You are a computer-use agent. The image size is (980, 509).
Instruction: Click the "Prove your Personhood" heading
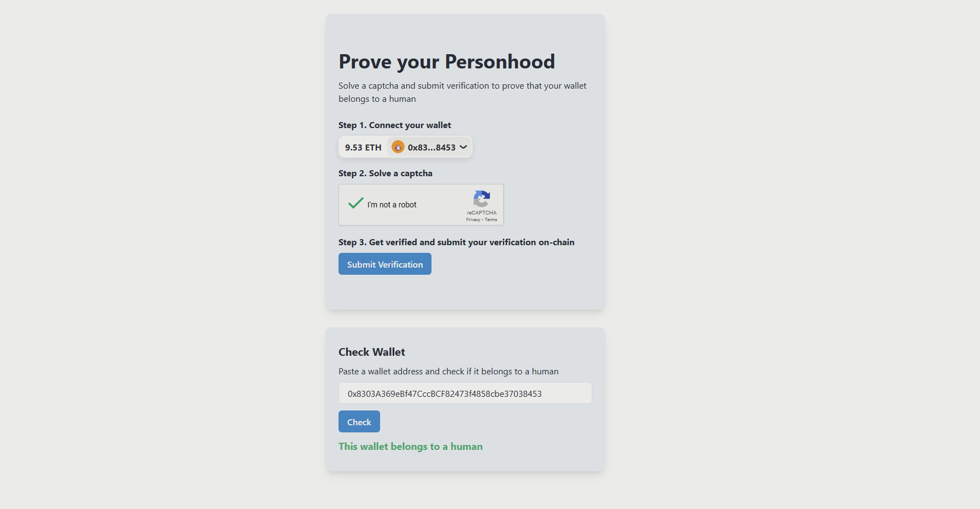[447, 61]
